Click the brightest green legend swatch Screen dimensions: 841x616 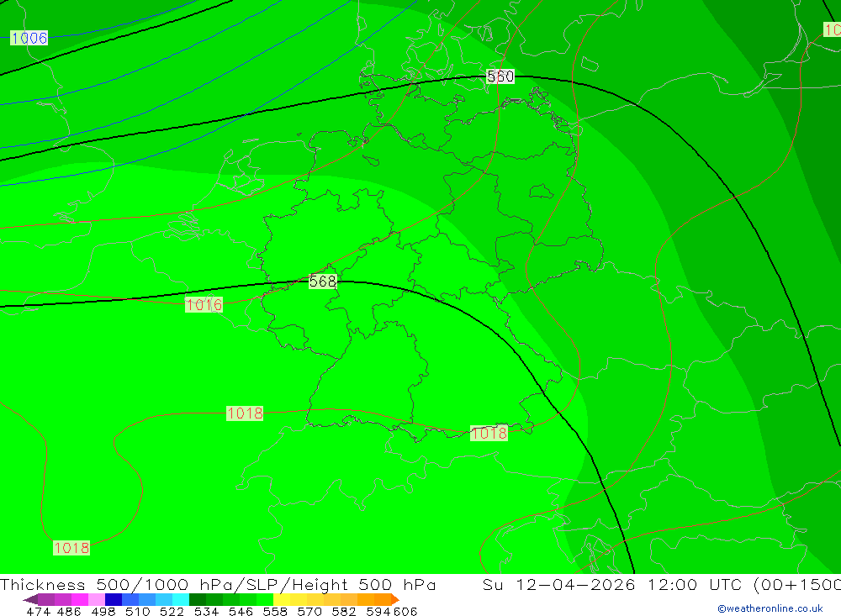264,599
